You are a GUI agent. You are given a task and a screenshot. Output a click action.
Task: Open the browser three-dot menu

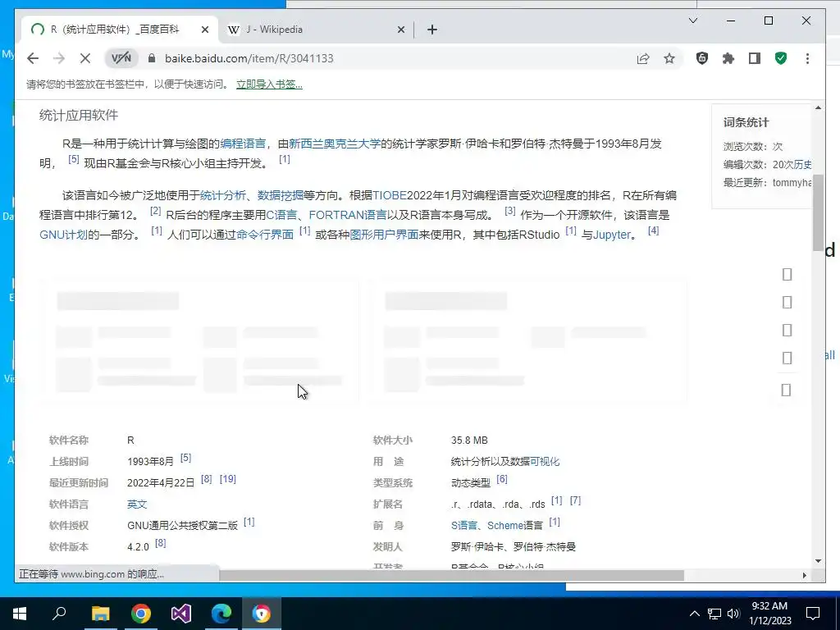[x=807, y=58]
